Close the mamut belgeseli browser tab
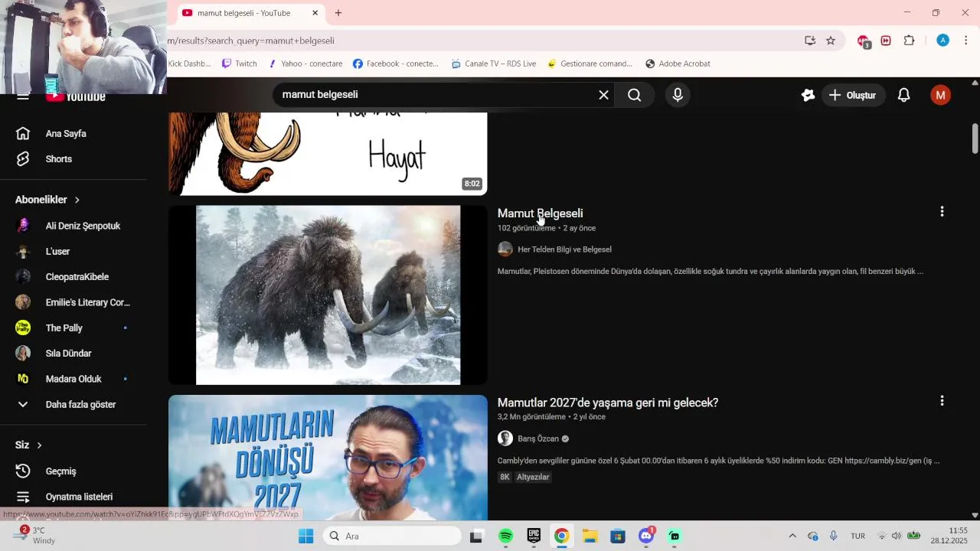The image size is (980, 551). pyautogui.click(x=315, y=13)
